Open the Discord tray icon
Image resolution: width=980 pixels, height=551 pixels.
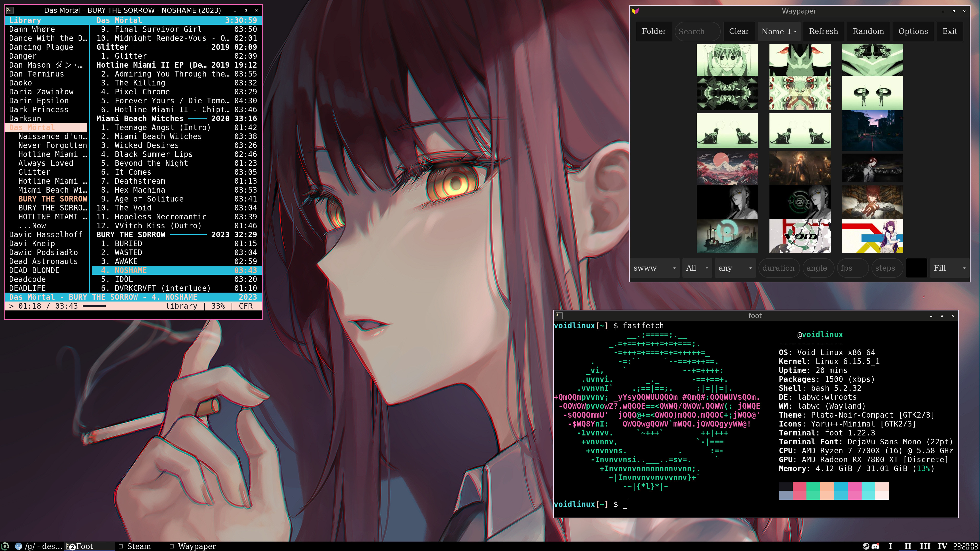point(875,546)
